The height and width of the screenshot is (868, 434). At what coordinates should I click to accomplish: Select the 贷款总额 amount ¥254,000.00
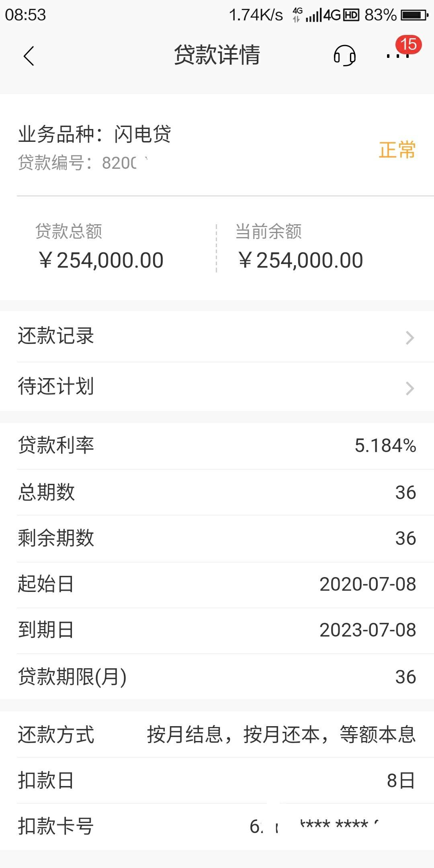point(101,260)
